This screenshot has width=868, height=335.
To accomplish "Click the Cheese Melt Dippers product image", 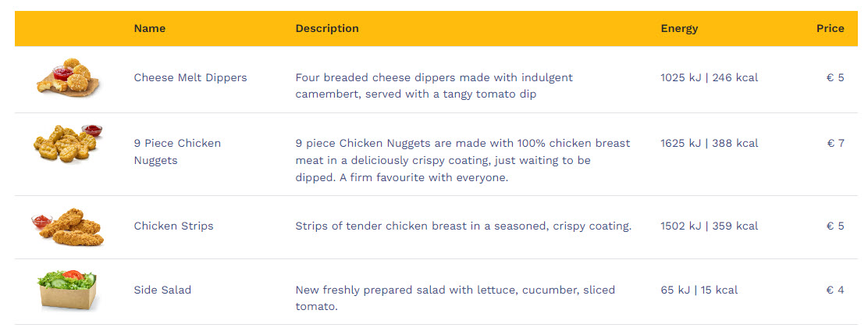I will pos(67,78).
